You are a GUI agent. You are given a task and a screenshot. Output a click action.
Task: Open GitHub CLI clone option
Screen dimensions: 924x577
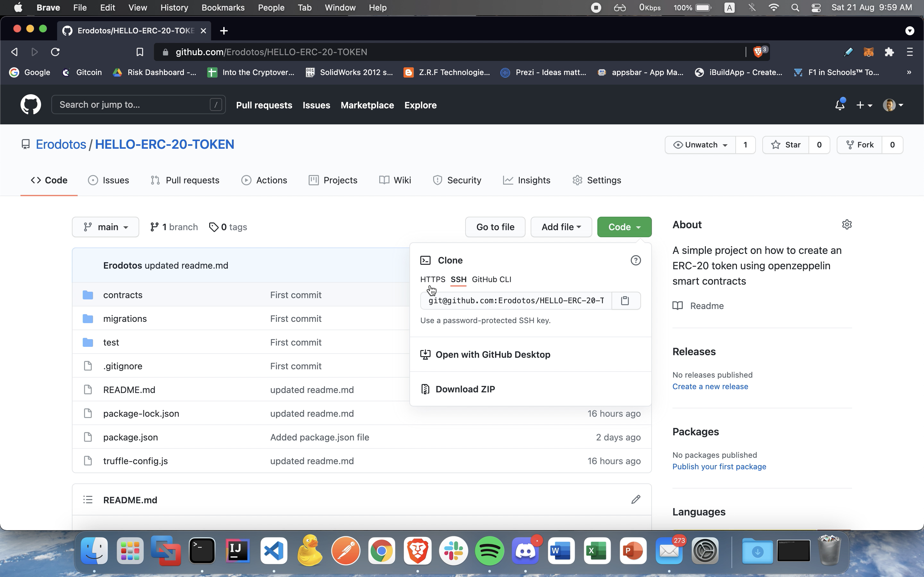point(492,279)
